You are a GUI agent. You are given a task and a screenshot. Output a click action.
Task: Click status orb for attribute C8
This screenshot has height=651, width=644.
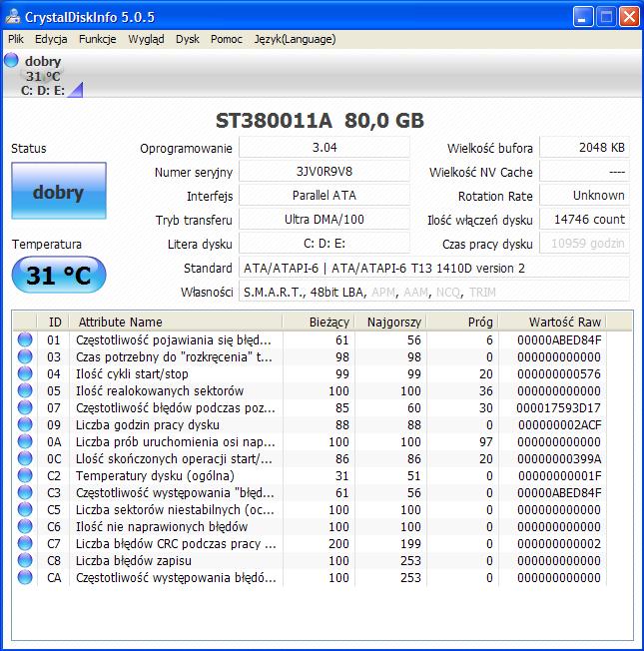(25, 561)
